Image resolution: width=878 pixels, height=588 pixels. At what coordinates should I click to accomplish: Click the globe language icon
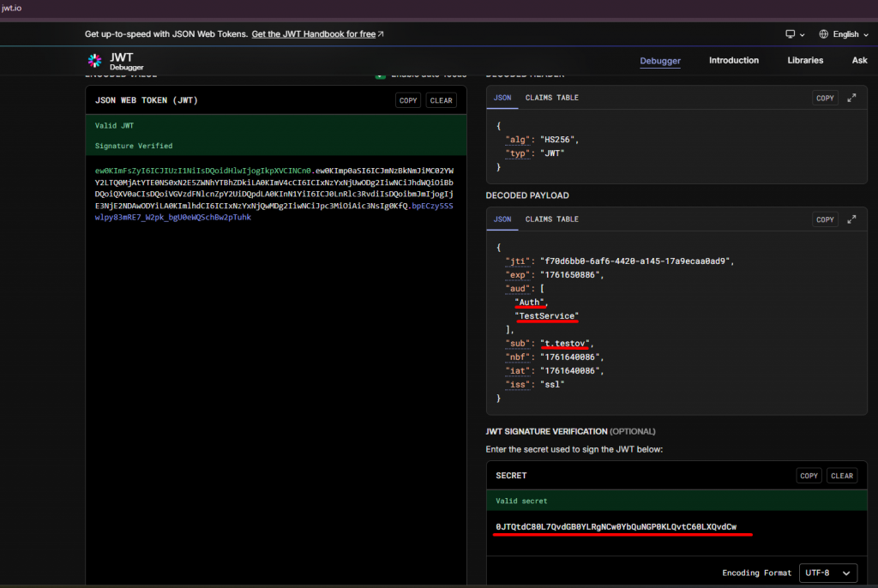coord(824,34)
